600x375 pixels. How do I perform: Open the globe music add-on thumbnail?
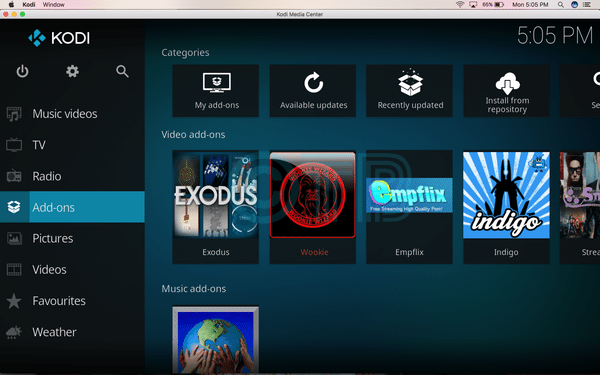pos(215,340)
